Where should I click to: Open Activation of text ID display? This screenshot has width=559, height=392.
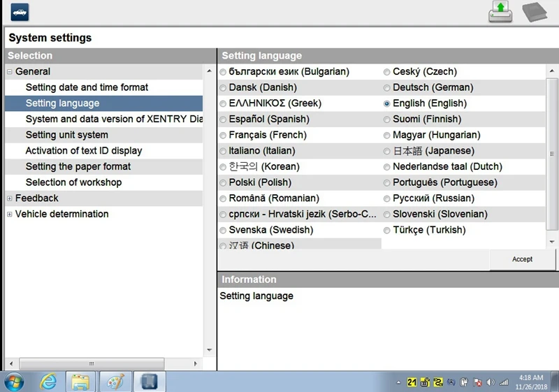tap(103, 151)
